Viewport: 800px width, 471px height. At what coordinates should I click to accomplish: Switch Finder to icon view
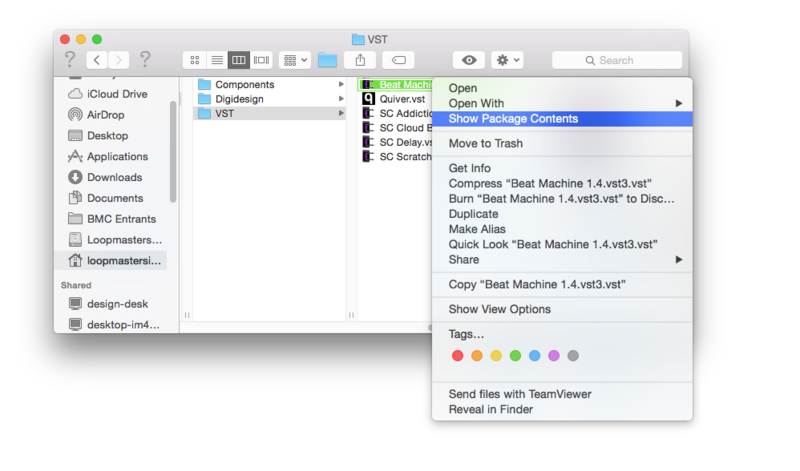tap(194, 60)
